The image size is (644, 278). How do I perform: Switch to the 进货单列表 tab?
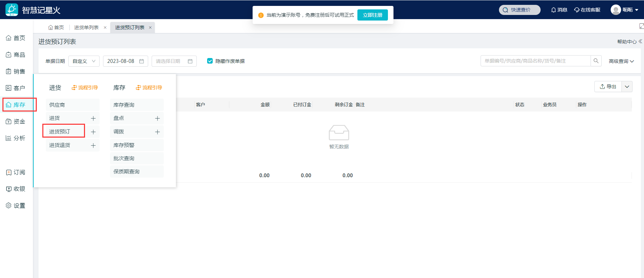pyautogui.click(x=86, y=27)
